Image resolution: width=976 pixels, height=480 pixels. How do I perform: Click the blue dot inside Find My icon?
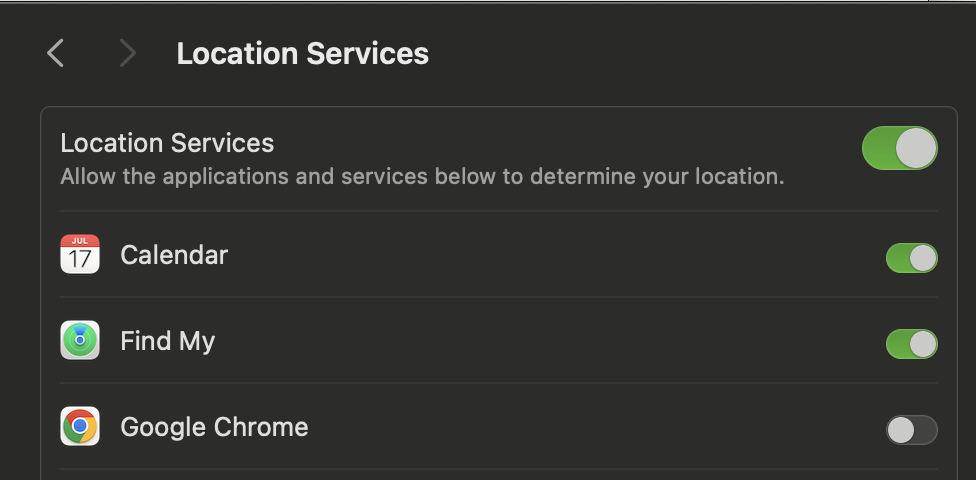tap(80, 341)
